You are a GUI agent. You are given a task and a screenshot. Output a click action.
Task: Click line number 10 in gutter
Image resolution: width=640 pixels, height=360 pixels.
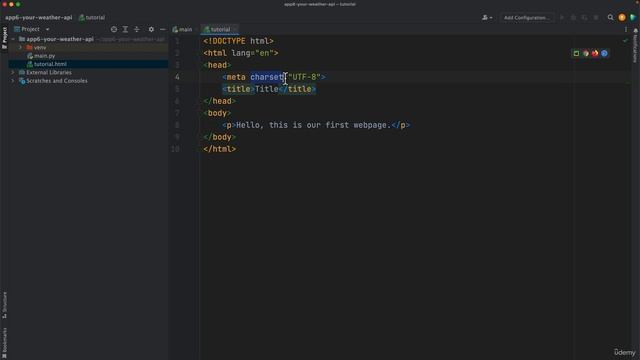175,149
